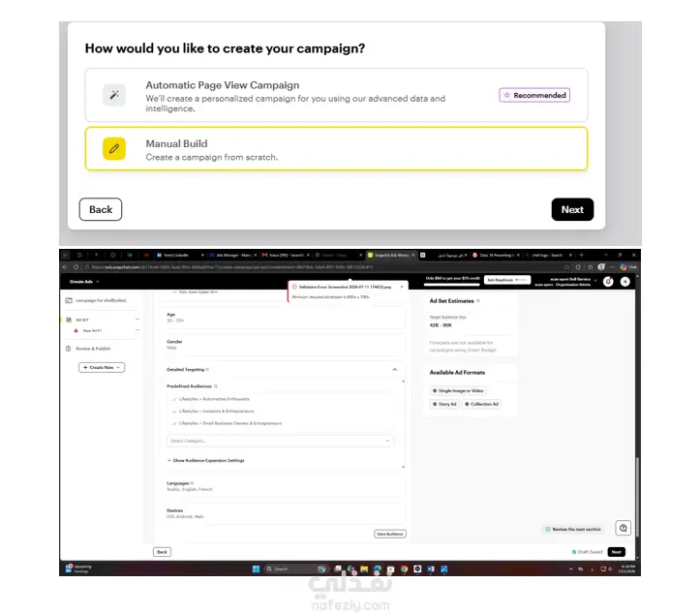Open the Create Ads menu
This screenshot has width=700, height=613.
pos(84,282)
